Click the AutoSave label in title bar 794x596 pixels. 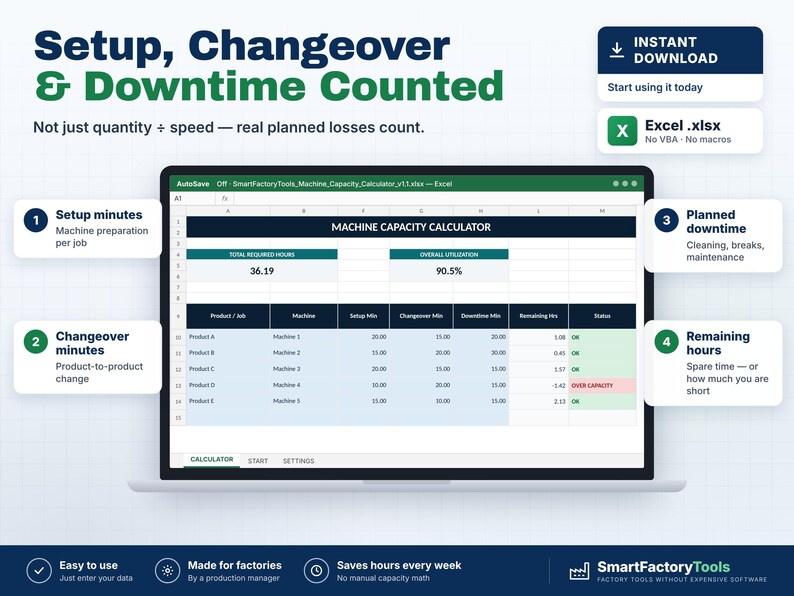(x=193, y=184)
